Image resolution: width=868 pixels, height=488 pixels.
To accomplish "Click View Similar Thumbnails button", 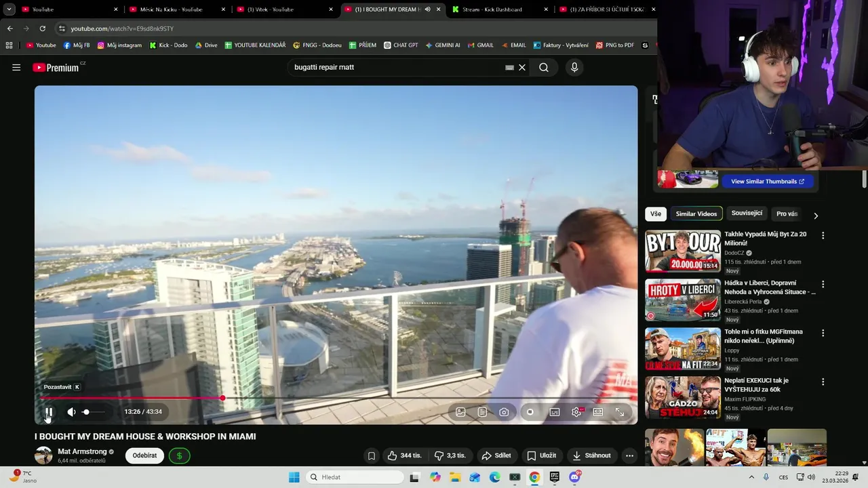I will click(x=768, y=182).
